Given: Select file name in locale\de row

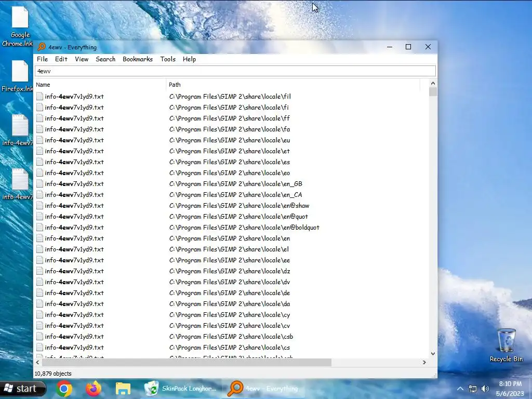Looking at the screenshot, I should click(x=74, y=293).
